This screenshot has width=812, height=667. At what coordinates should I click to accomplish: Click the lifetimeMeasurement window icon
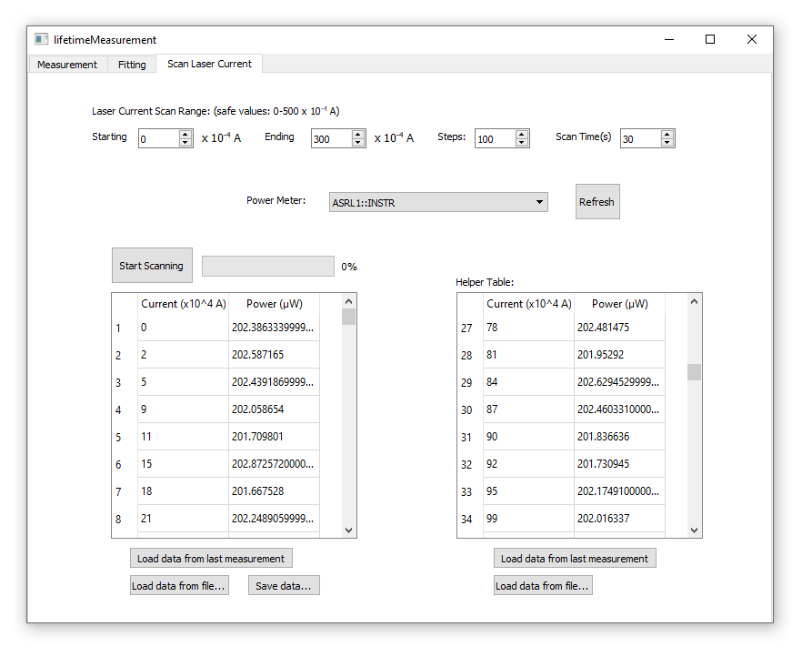point(42,39)
